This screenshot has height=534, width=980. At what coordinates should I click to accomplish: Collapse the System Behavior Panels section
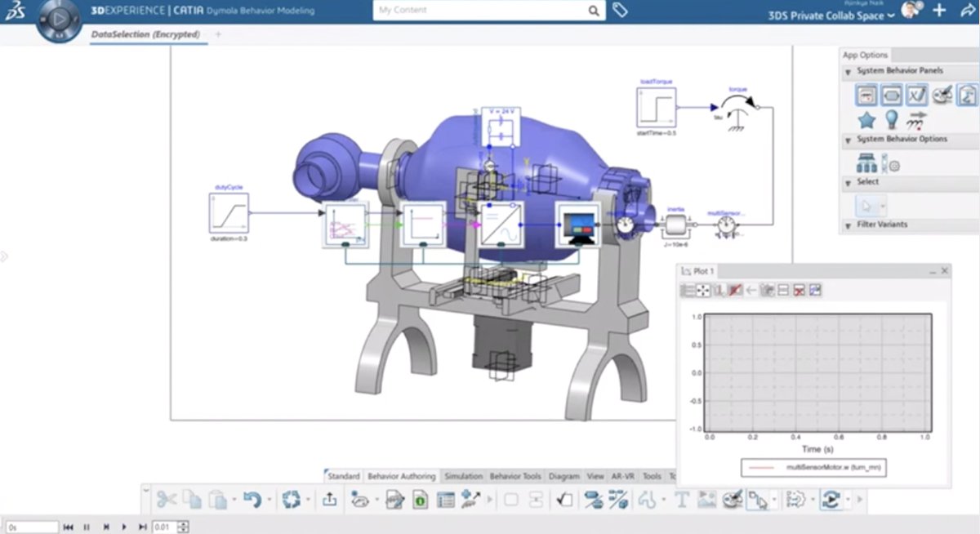coord(849,72)
